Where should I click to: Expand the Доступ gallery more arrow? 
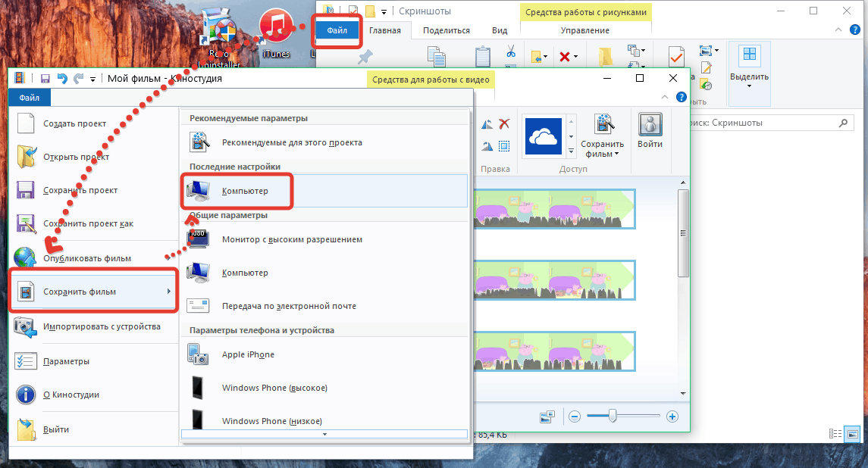coord(572,151)
